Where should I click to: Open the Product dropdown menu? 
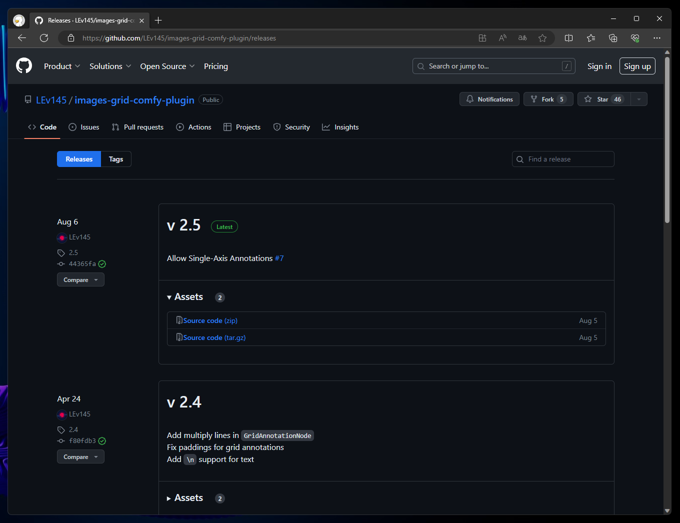(62, 66)
